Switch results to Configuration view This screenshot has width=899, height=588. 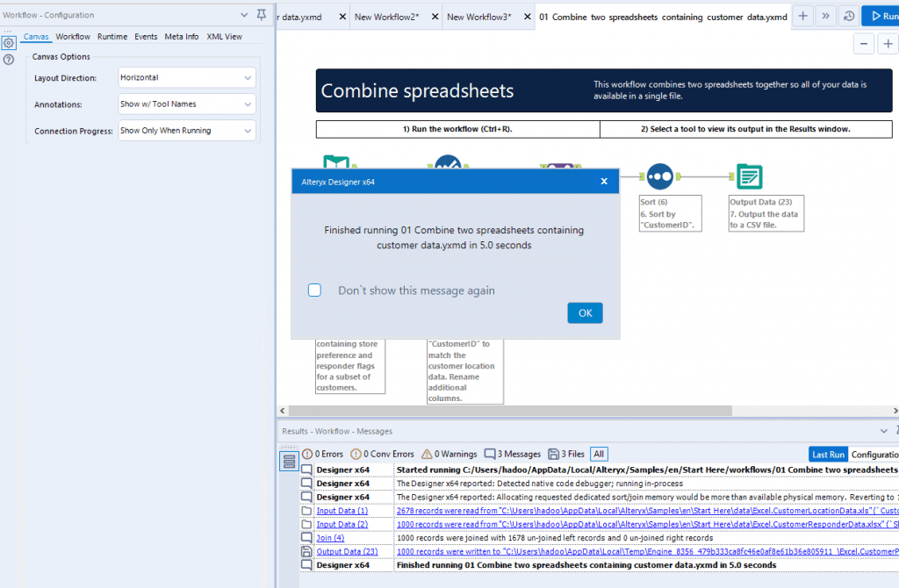[x=874, y=455]
